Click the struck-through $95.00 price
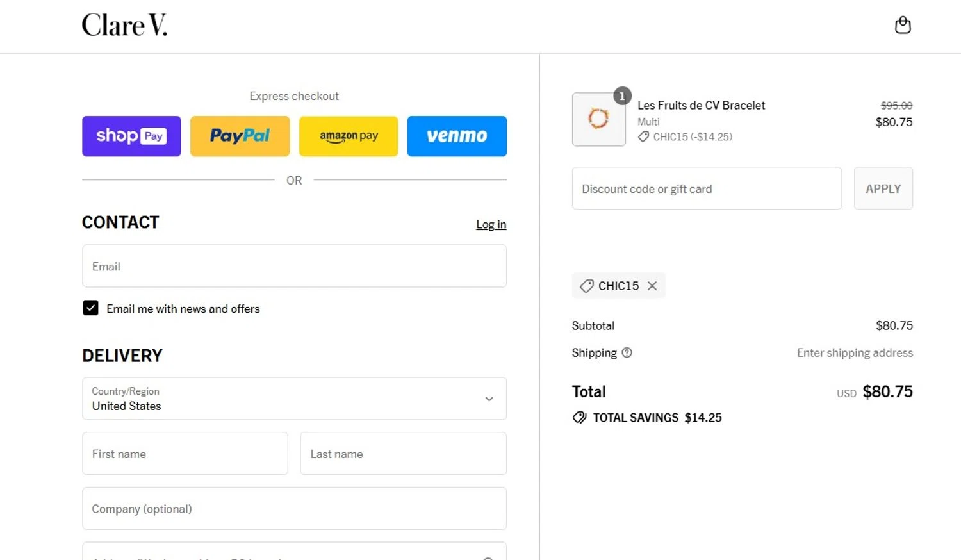 (896, 105)
